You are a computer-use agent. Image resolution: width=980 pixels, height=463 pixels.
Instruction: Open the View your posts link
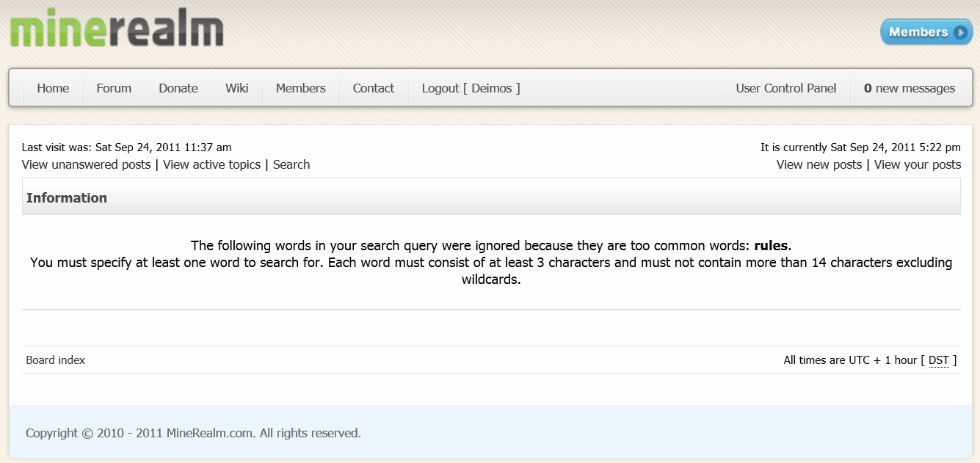pyautogui.click(x=917, y=164)
